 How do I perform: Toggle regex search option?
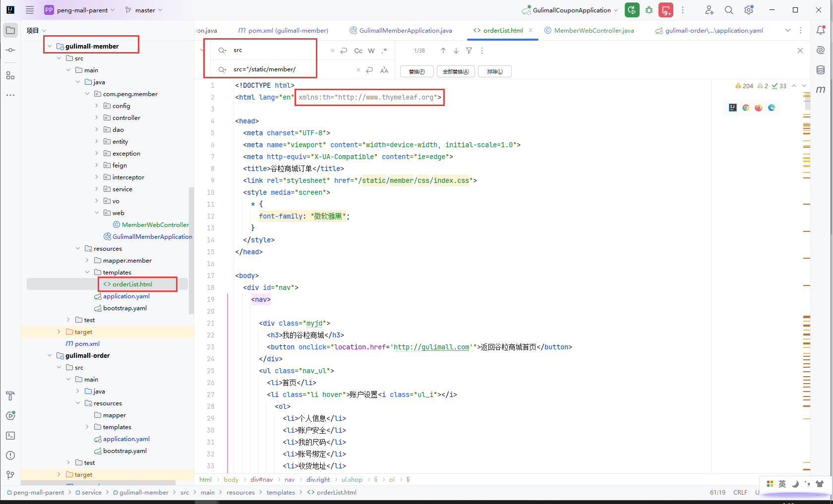384,51
